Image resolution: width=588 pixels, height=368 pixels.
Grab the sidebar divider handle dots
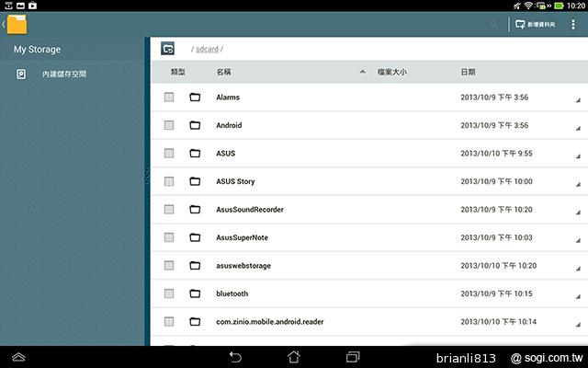pos(147,176)
